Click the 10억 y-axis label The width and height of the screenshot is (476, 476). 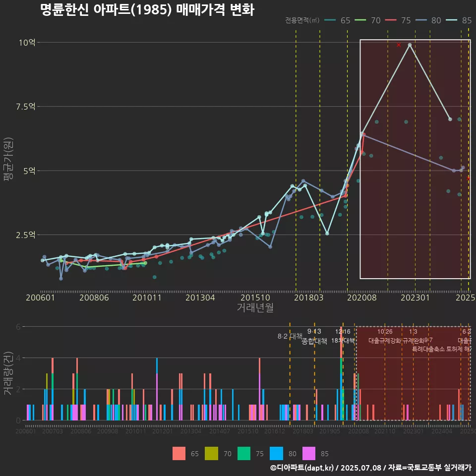27,43
